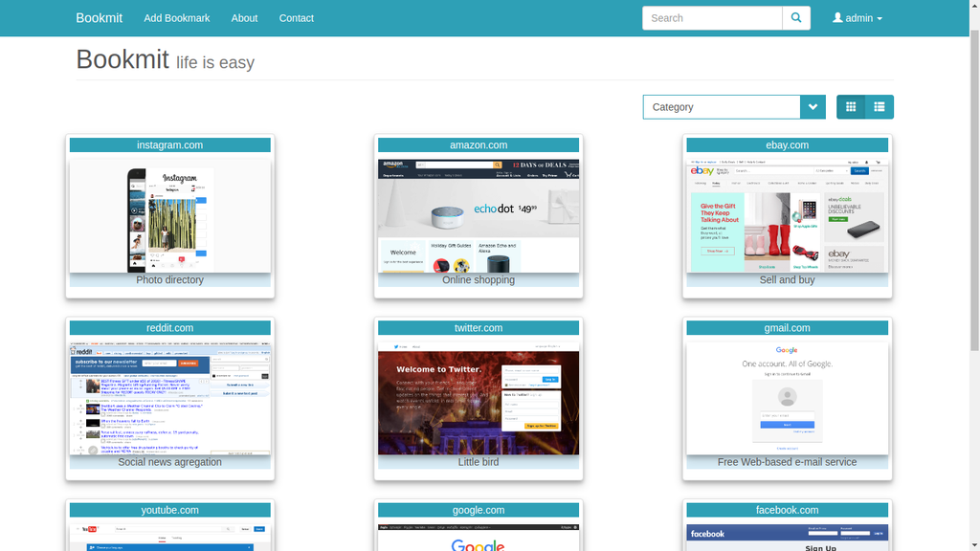Open the gmail.com bookmark title
980x551 pixels.
[x=787, y=328]
